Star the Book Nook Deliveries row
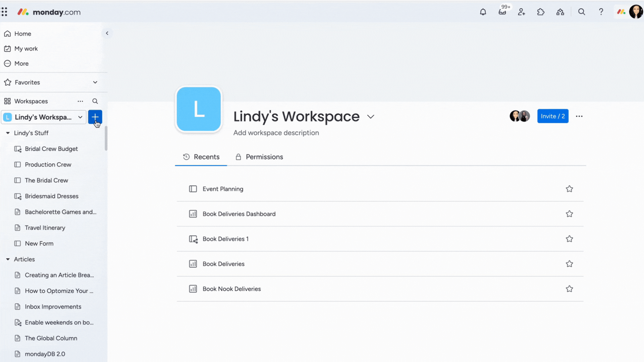This screenshot has height=362, width=644. [x=569, y=289]
